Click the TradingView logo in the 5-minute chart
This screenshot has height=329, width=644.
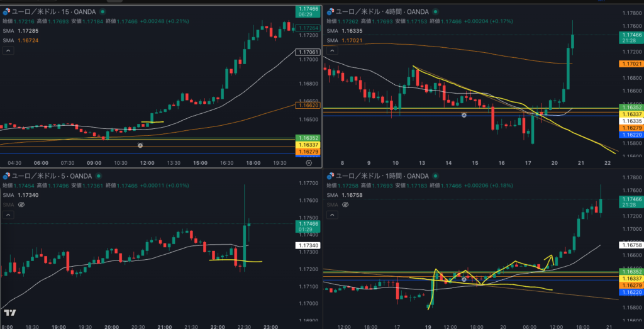tap(9, 313)
